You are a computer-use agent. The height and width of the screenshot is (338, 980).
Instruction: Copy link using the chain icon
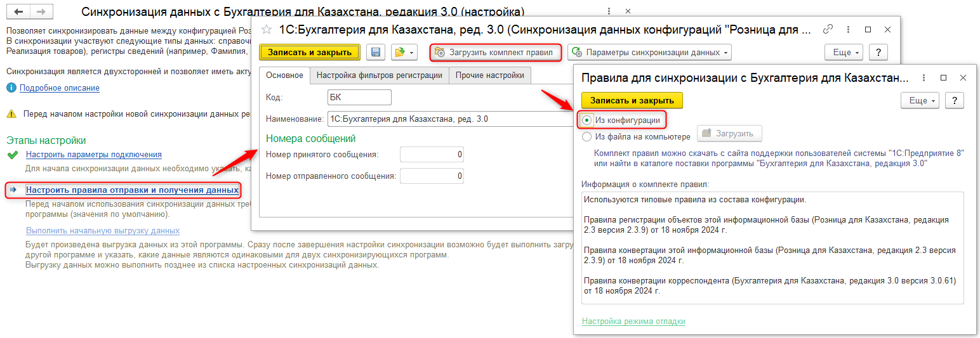(828, 29)
